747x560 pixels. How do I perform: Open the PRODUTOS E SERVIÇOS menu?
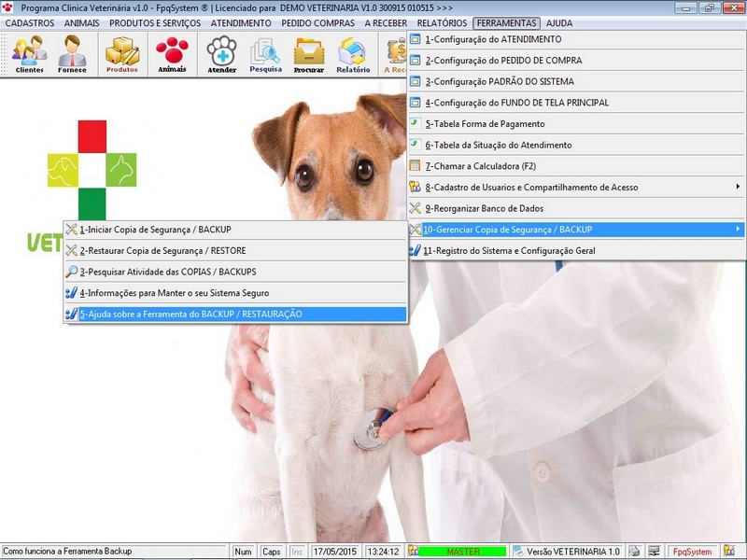tap(155, 22)
